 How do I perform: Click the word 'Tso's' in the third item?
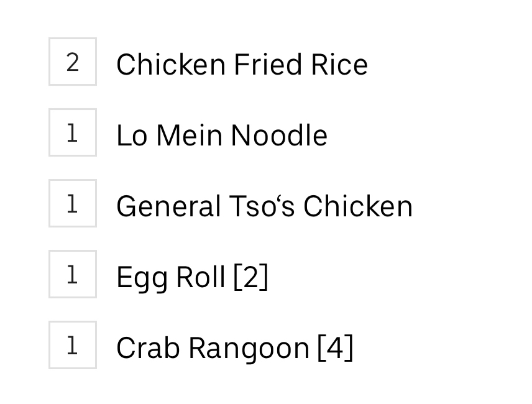[x=262, y=206]
